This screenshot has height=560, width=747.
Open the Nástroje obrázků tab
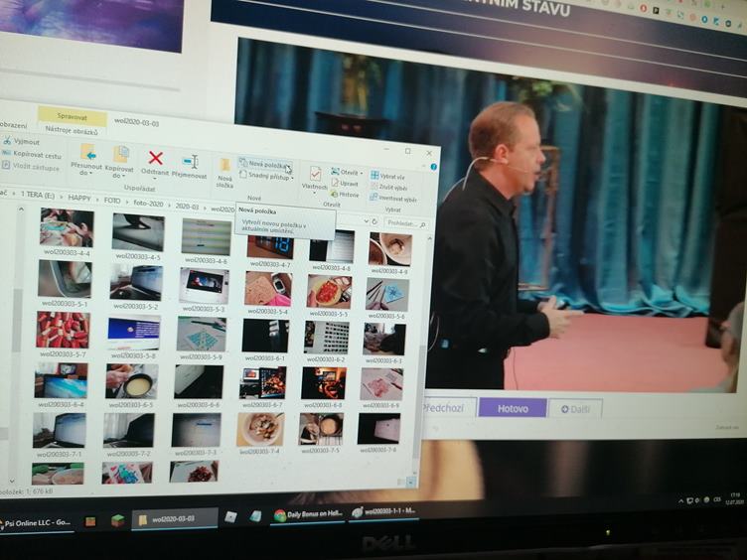pyautogui.click(x=72, y=130)
